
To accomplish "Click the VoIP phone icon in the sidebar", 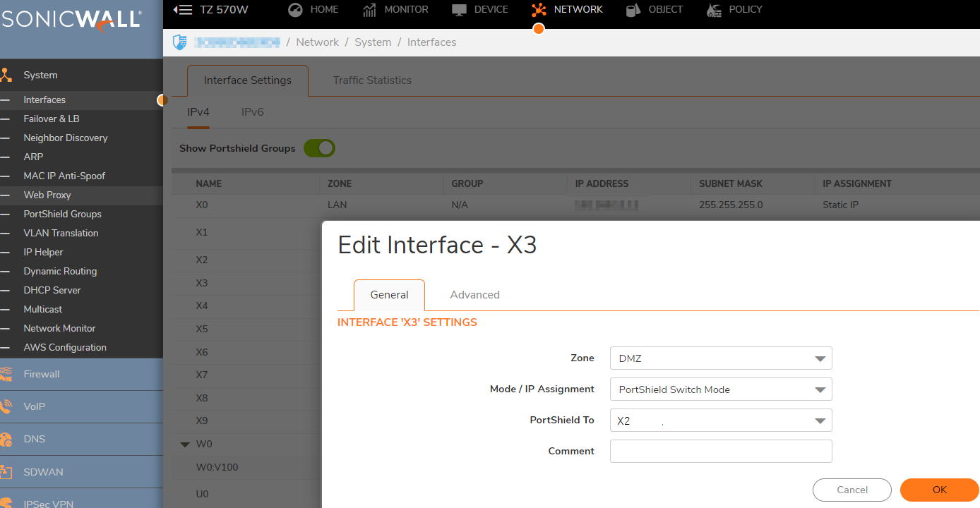I will click(6, 406).
